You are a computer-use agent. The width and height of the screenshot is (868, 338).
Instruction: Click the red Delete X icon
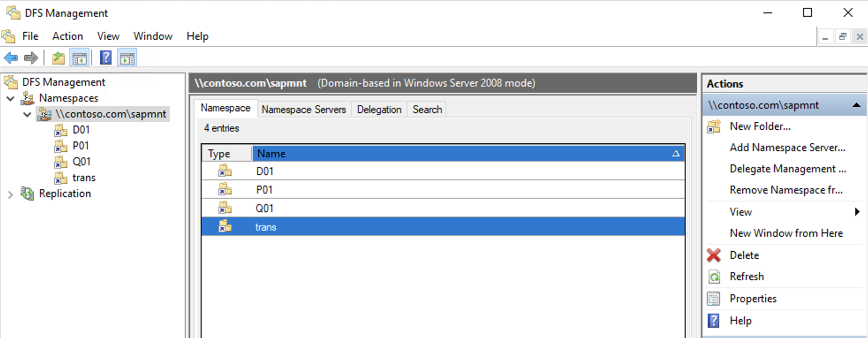714,255
